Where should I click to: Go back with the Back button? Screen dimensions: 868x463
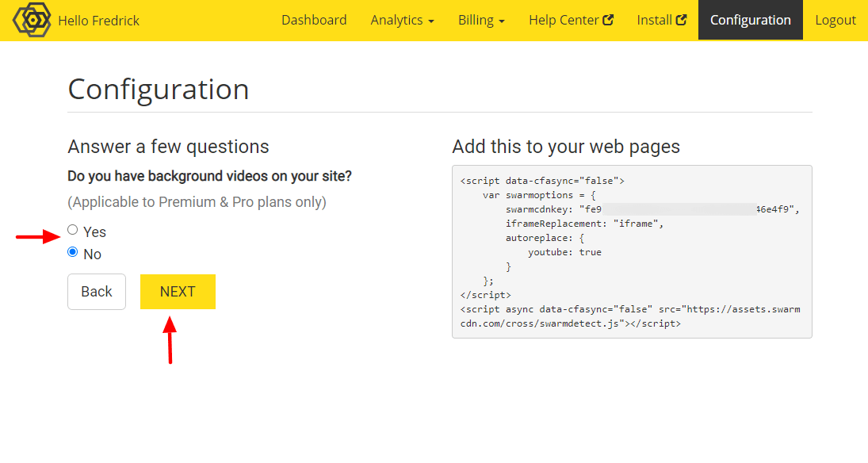coord(97,291)
